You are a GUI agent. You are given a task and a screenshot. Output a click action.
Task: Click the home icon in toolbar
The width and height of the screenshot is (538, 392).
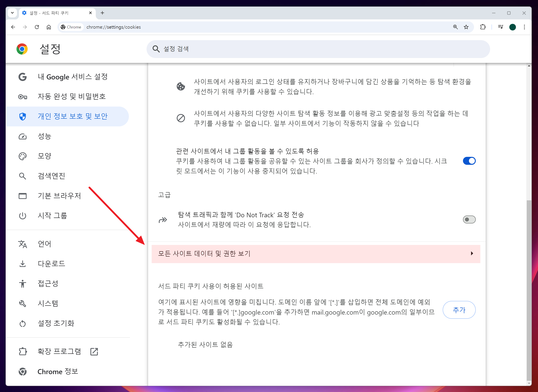click(x=49, y=27)
